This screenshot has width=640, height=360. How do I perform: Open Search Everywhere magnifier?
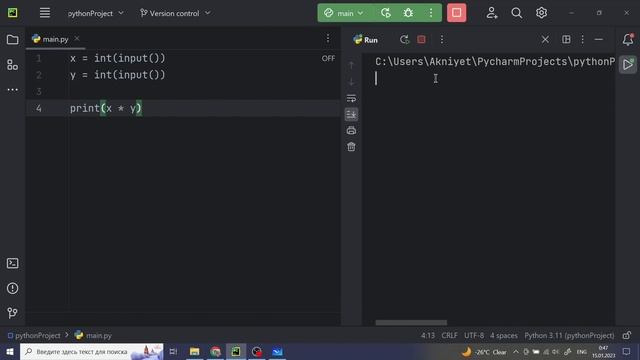[x=516, y=13]
